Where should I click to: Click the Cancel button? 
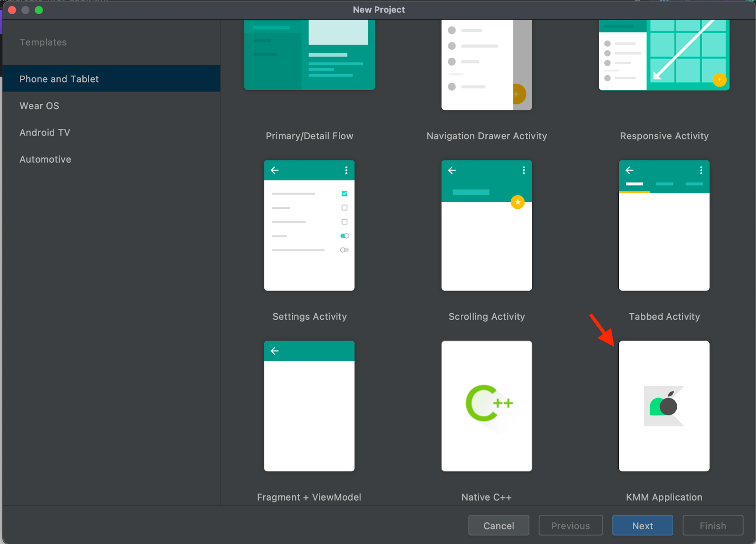coord(498,526)
